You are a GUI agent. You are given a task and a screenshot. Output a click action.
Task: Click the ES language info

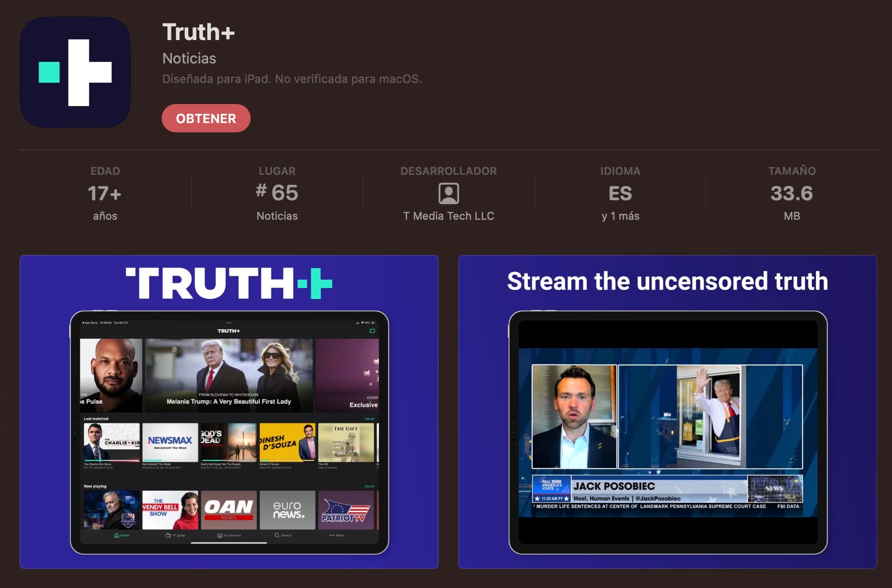[620, 193]
